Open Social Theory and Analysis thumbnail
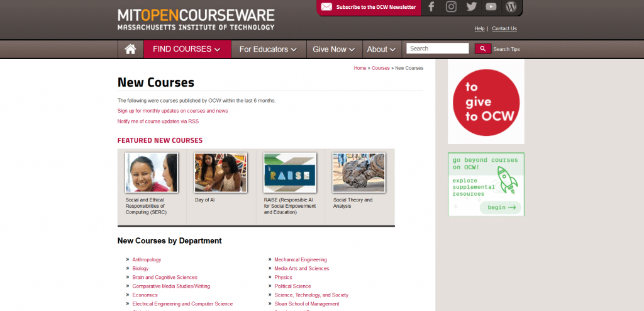This screenshot has height=311, width=644. click(359, 172)
